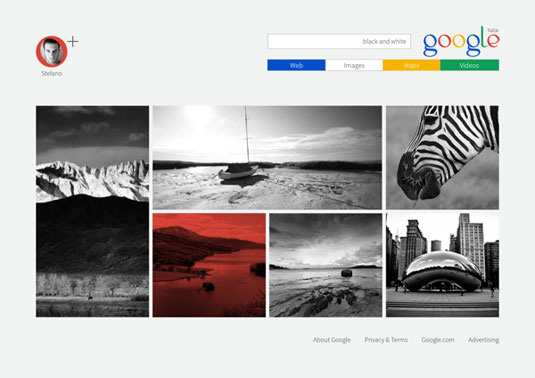
Task: Click the Stefano name label
Action: (52, 73)
